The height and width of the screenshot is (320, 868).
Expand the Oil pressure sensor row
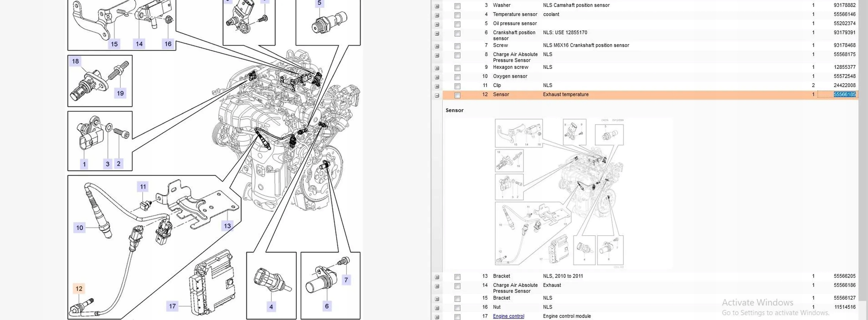[437, 24]
